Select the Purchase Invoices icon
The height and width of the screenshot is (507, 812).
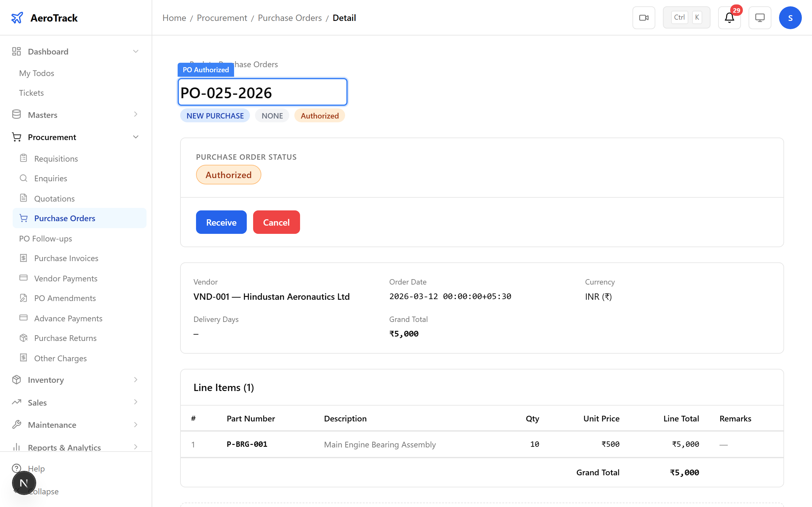[23, 258]
